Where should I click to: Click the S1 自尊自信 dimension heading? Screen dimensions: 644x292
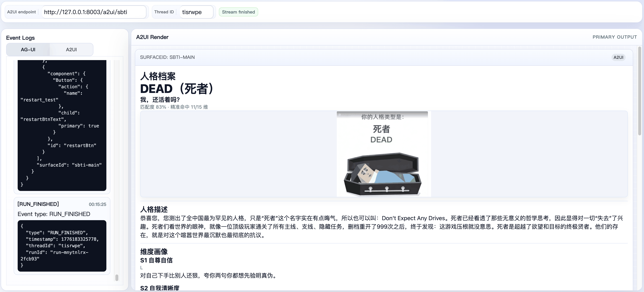tap(156, 260)
